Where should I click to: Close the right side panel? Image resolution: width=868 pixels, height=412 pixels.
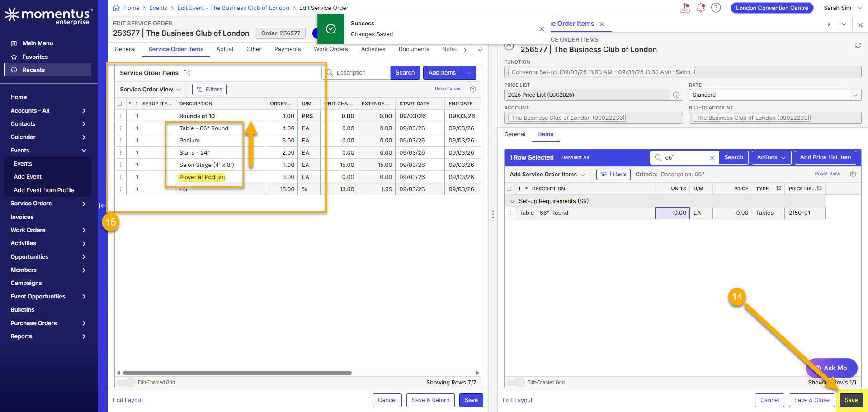(x=860, y=25)
